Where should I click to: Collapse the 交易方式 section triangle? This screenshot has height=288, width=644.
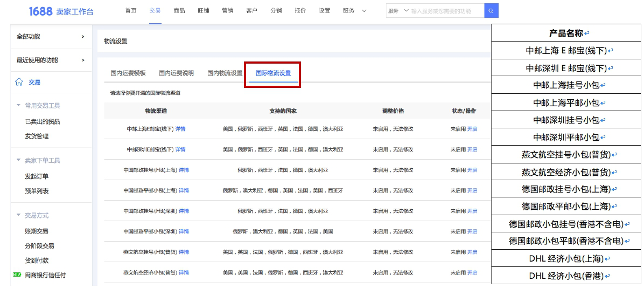[x=18, y=215]
